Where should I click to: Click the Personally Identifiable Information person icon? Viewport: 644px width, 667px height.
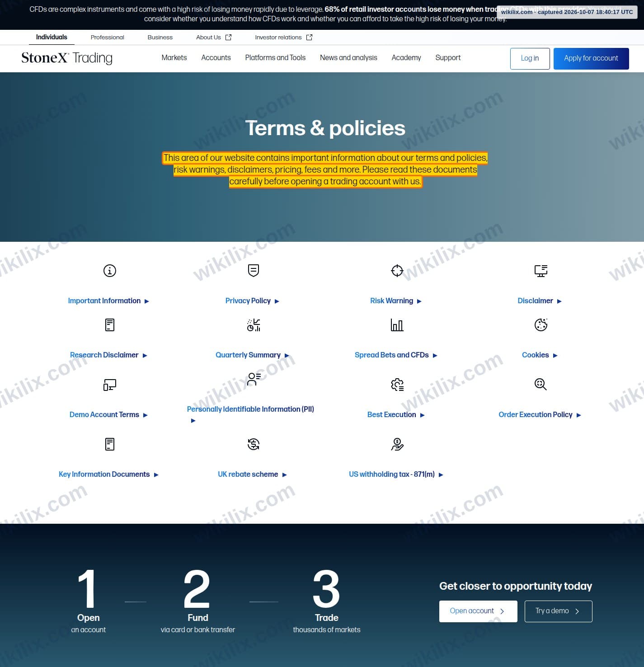pyautogui.click(x=254, y=379)
